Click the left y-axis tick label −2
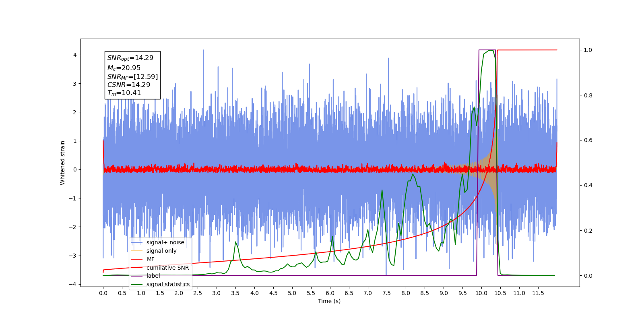 [x=72, y=227]
